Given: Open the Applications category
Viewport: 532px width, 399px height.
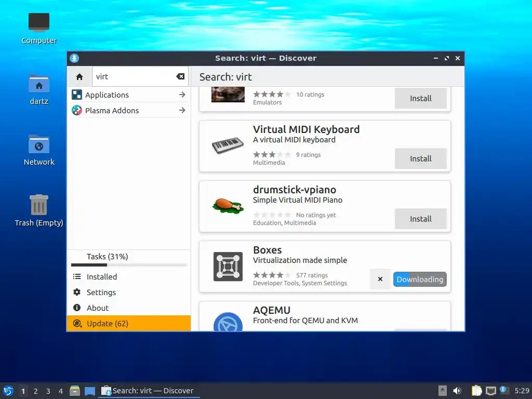Looking at the screenshot, I should point(129,95).
